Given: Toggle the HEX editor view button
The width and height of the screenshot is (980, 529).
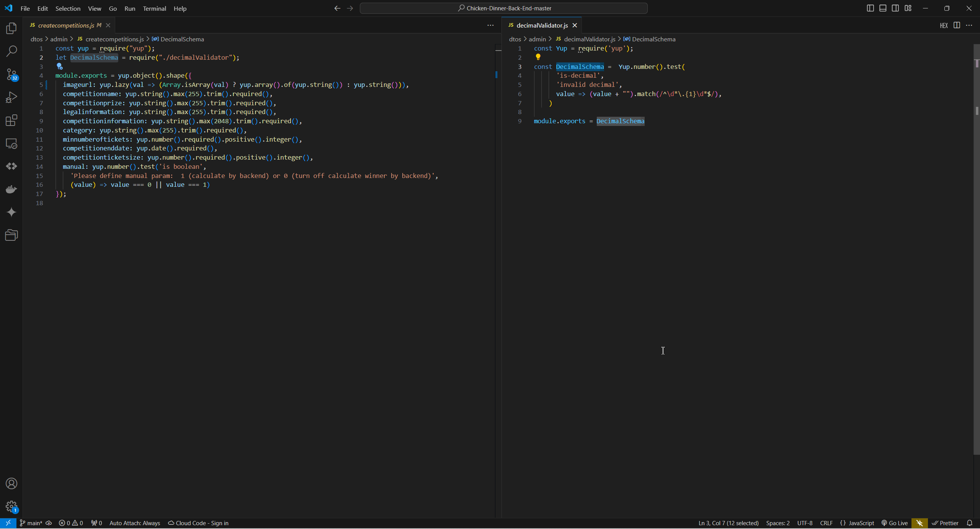Looking at the screenshot, I should [x=944, y=25].
